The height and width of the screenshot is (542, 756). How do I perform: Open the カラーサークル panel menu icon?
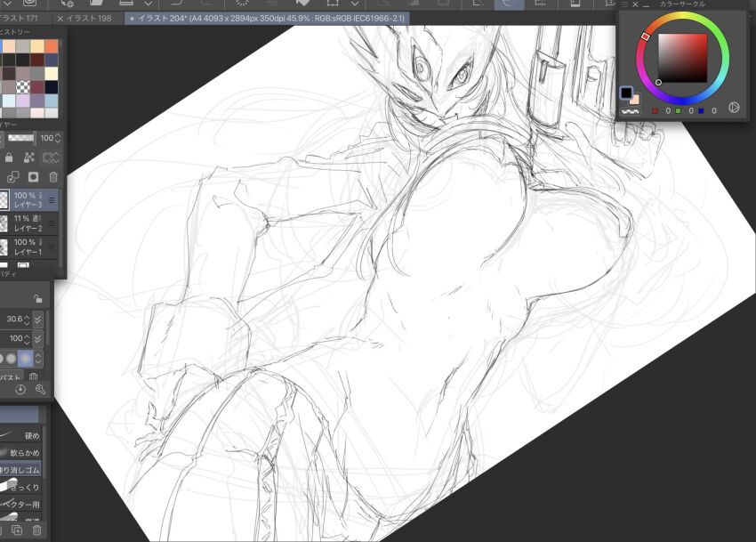coord(624,4)
